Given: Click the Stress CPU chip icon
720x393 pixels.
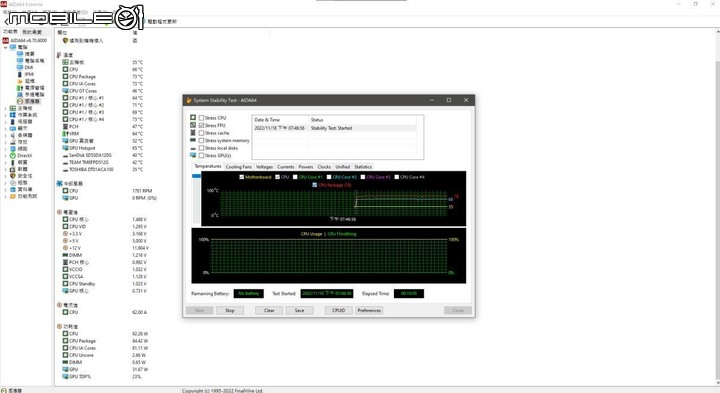Looking at the screenshot, I should pyautogui.click(x=193, y=118).
